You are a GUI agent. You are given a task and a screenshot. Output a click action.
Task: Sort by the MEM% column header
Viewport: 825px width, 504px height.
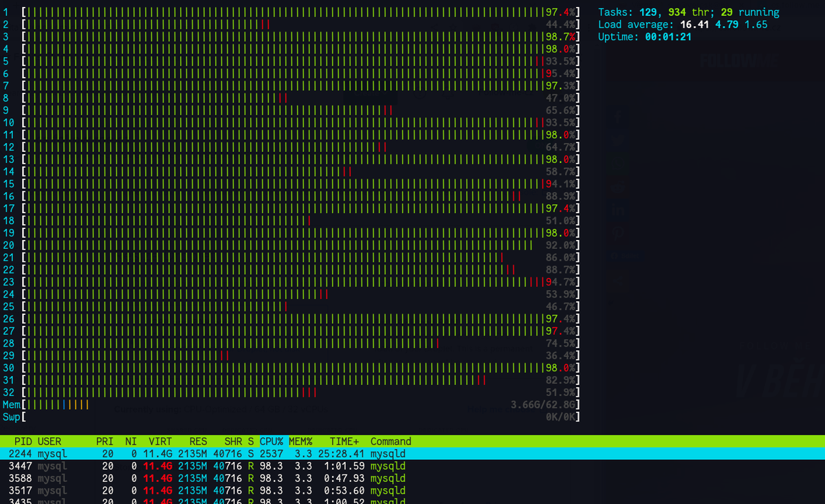pyautogui.click(x=301, y=441)
